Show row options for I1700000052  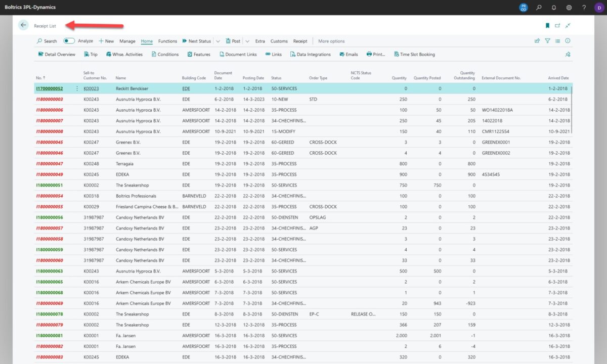[77, 88]
